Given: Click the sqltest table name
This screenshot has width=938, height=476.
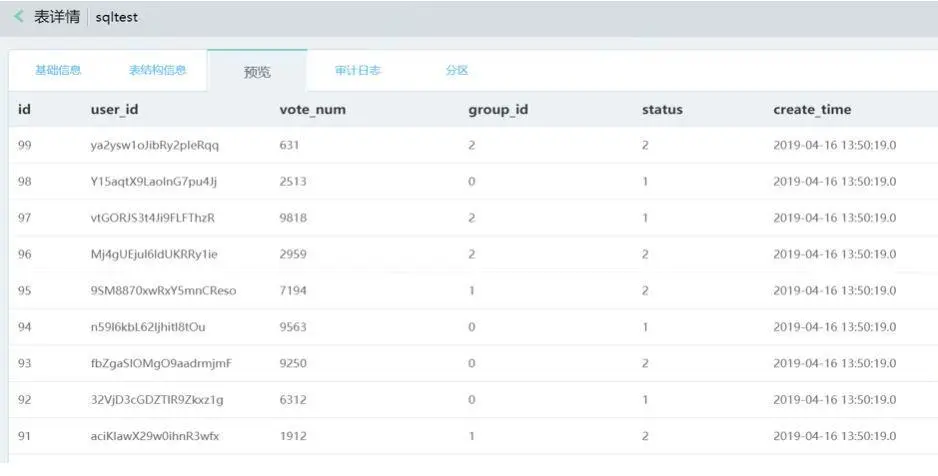Looking at the screenshot, I should click(x=117, y=17).
